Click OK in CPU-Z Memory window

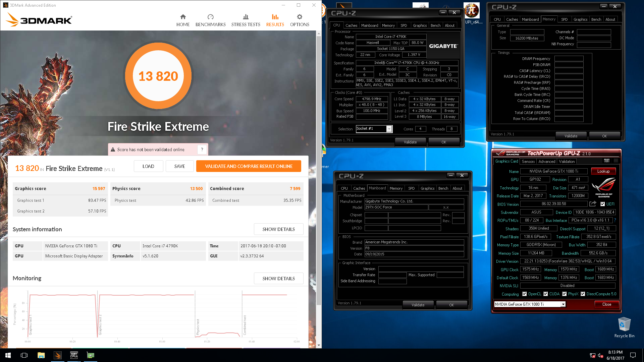(604, 136)
